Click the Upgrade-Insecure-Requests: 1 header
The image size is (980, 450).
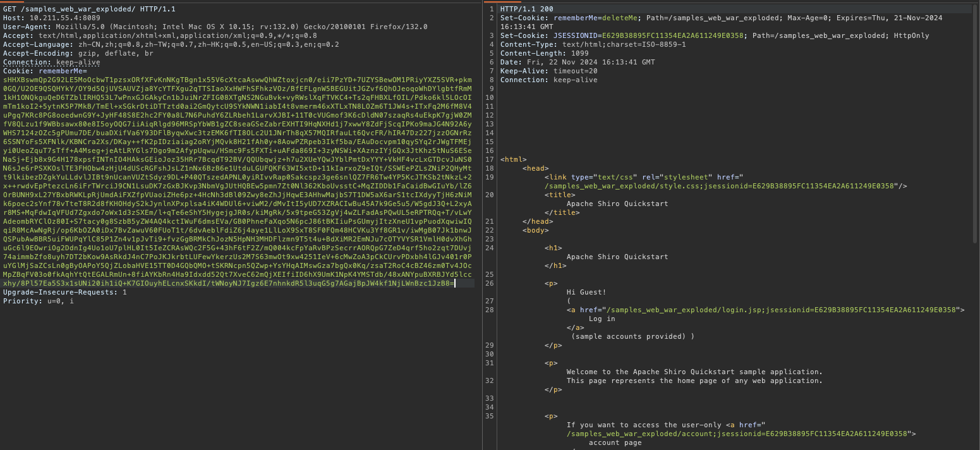pyautogui.click(x=64, y=292)
